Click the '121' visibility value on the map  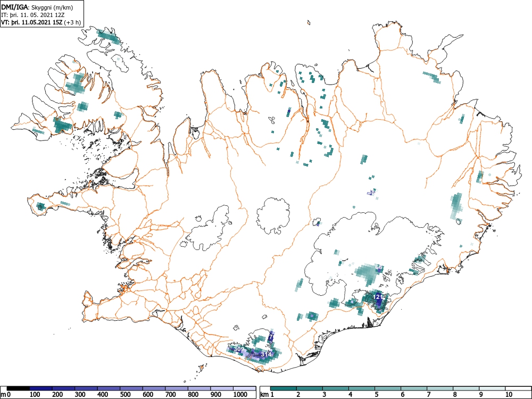point(378,297)
